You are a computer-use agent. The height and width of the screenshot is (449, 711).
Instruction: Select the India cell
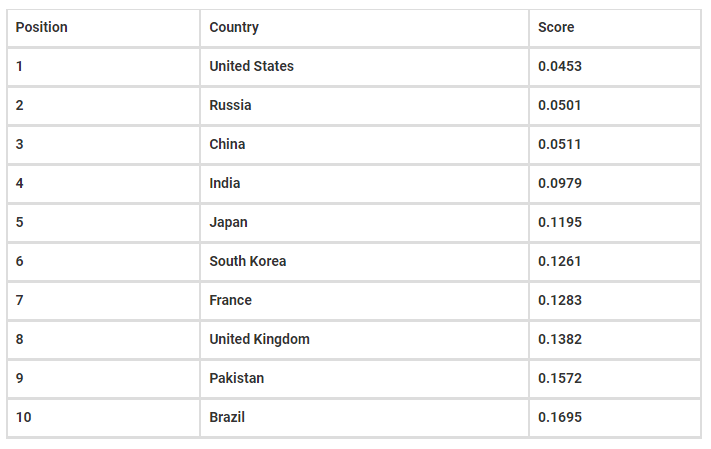(x=225, y=183)
